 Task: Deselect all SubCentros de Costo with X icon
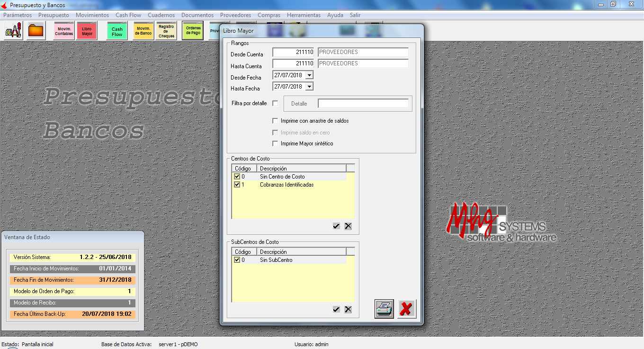point(348,309)
